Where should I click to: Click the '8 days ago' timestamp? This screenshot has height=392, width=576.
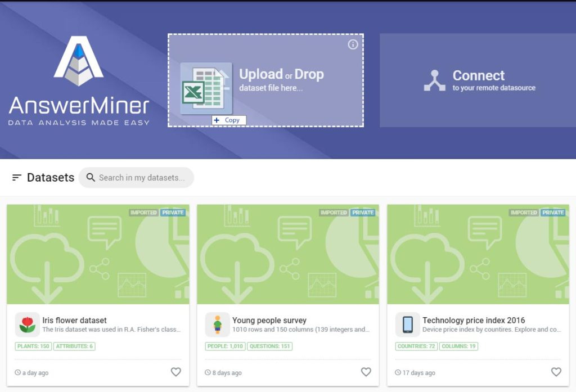coord(227,373)
